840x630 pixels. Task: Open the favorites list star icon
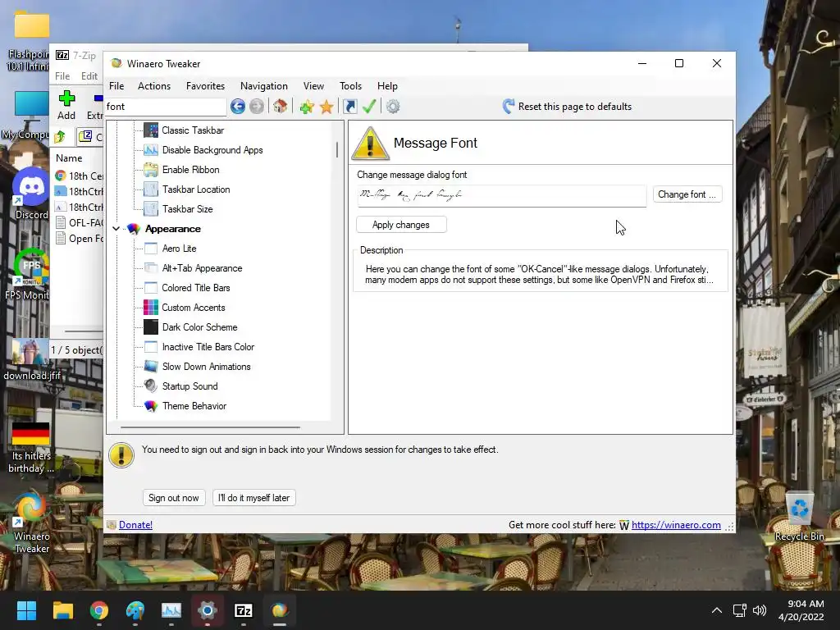(x=326, y=107)
